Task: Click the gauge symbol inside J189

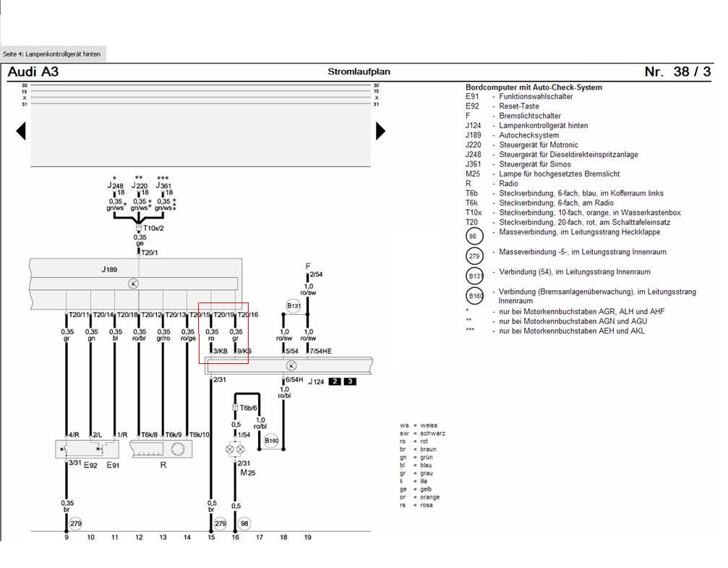Action: (x=134, y=284)
